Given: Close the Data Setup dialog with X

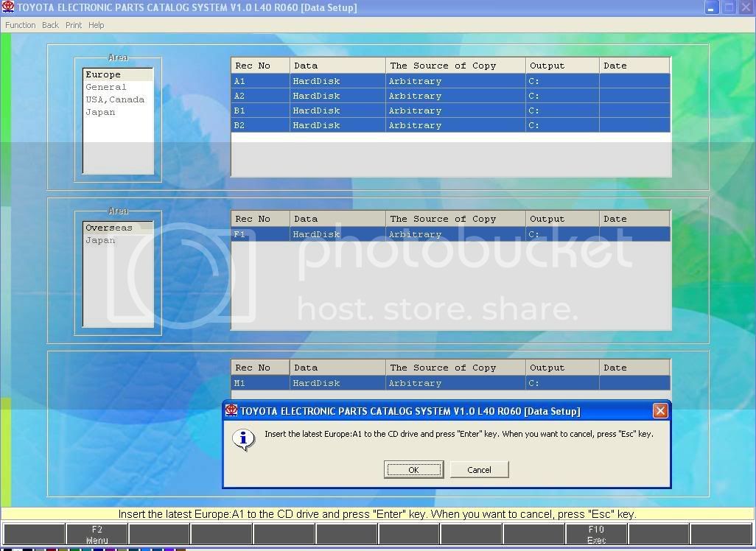Looking at the screenshot, I should (660, 411).
